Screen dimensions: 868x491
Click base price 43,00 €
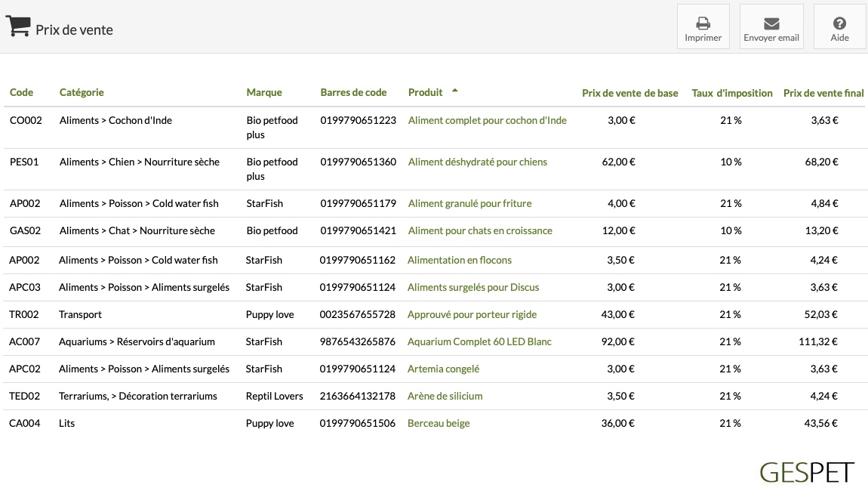(x=617, y=314)
